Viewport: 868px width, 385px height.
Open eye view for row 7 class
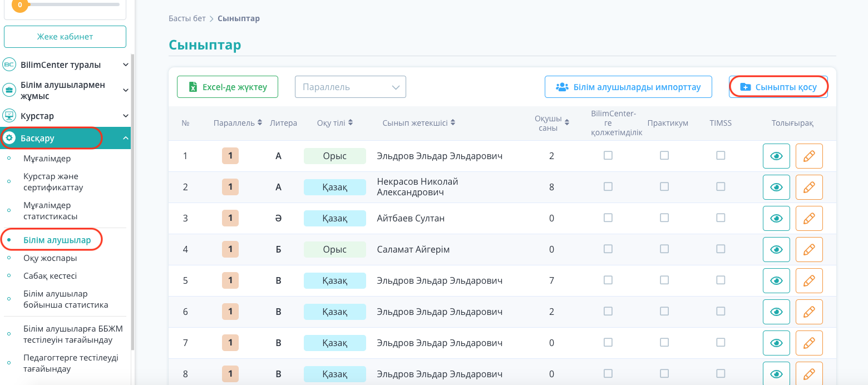pyautogui.click(x=776, y=343)
